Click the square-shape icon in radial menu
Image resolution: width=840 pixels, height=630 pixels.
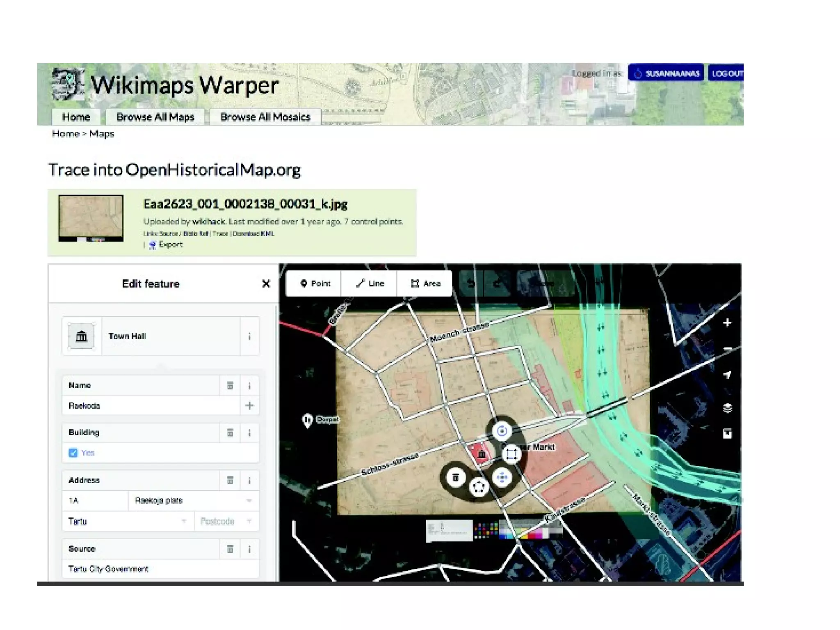511,454
